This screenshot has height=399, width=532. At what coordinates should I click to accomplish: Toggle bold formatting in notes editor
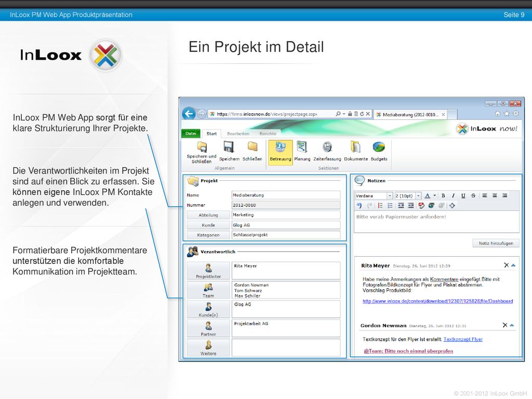point(443,196)
